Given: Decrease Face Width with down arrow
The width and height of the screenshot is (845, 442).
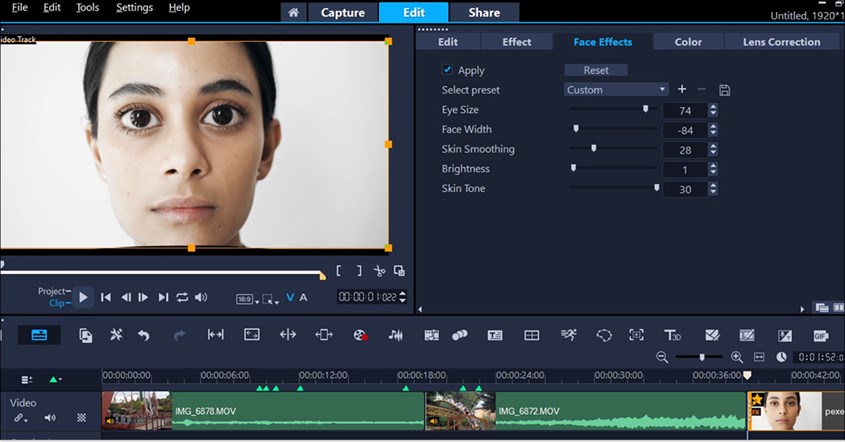Looking at the screenshot, I should [x=713, y=133].
